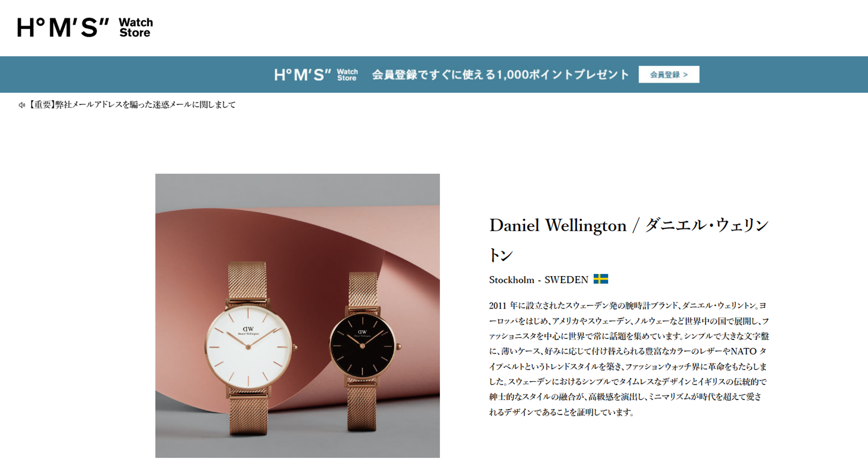
Task: Click the 1,000ポイントプレゼント banner text
Action: click(500, 75)
